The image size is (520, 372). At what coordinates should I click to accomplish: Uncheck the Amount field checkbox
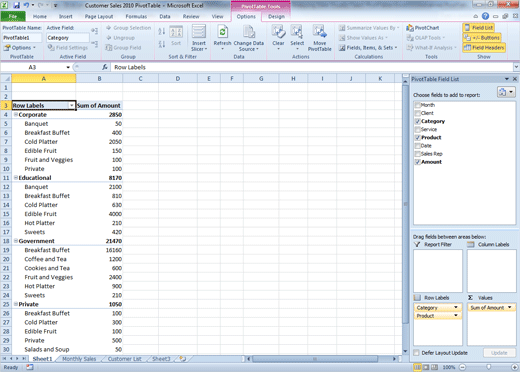coord(417,162)
